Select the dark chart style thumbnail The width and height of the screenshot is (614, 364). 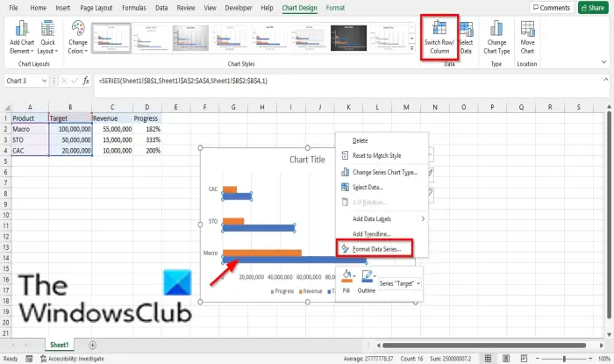[348, 38]
